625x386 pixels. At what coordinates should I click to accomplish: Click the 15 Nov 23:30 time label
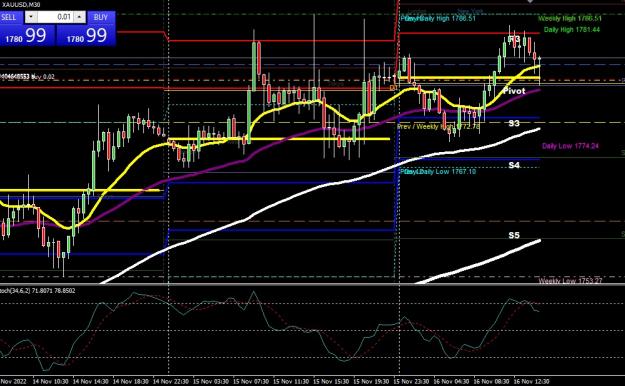pos(412,381)
